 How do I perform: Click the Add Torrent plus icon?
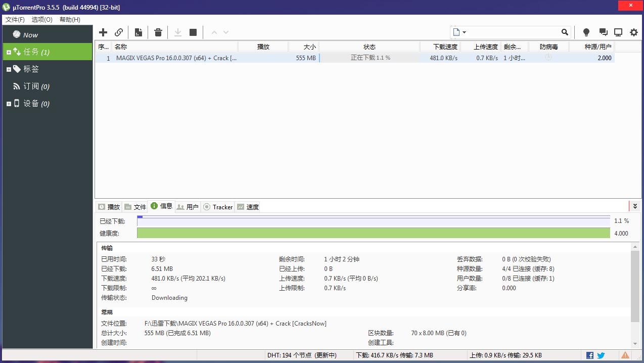tap(103, 32)
